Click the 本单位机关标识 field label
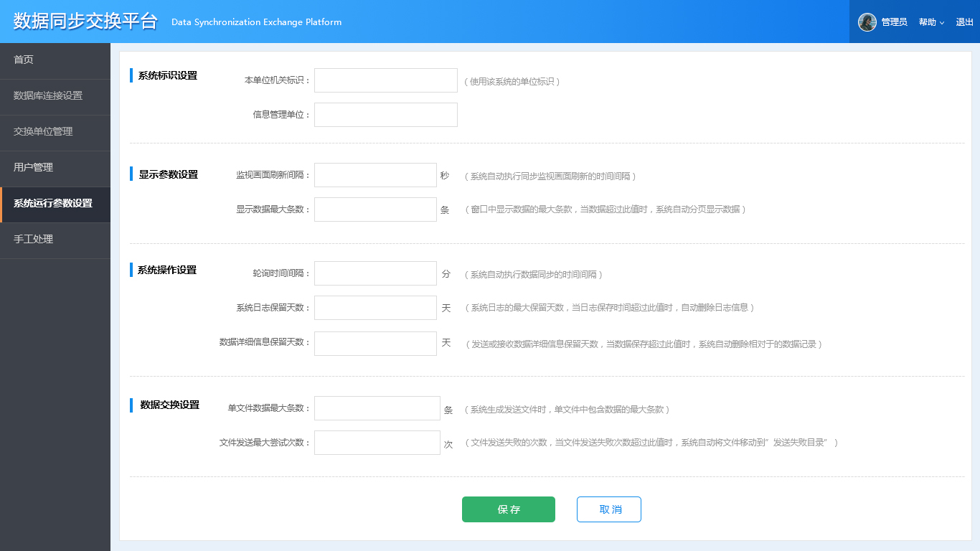Image resolution: width=980 pixels, height=551 pixels. pyautogui.click(x=278, y=80)
